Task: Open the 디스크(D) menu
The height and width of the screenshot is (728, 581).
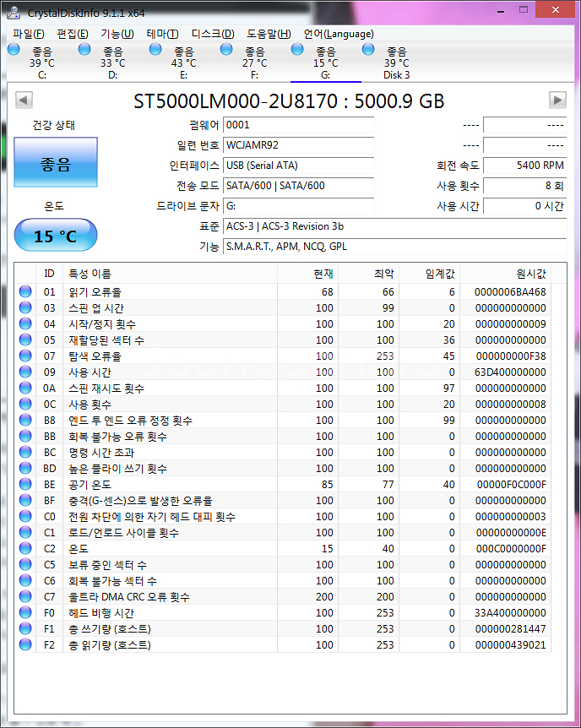Action: click(x=213, y=34)
